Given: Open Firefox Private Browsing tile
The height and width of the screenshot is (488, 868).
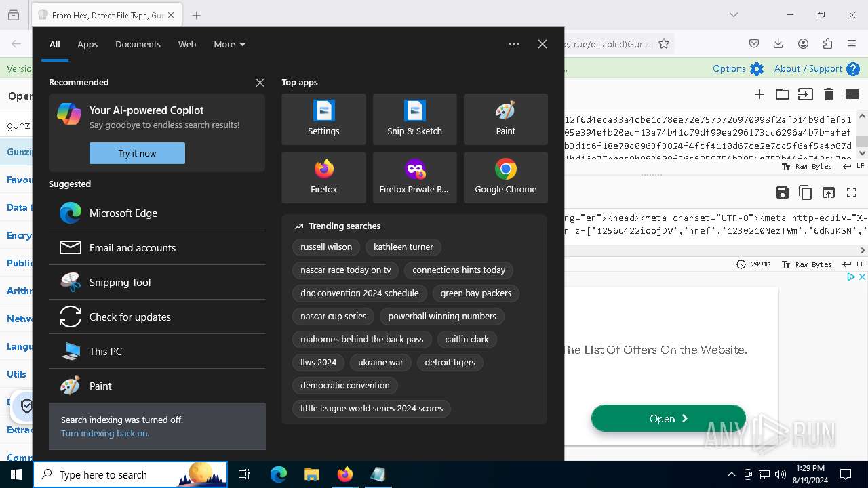Looking at the screenshot, I should pos(414,178).
